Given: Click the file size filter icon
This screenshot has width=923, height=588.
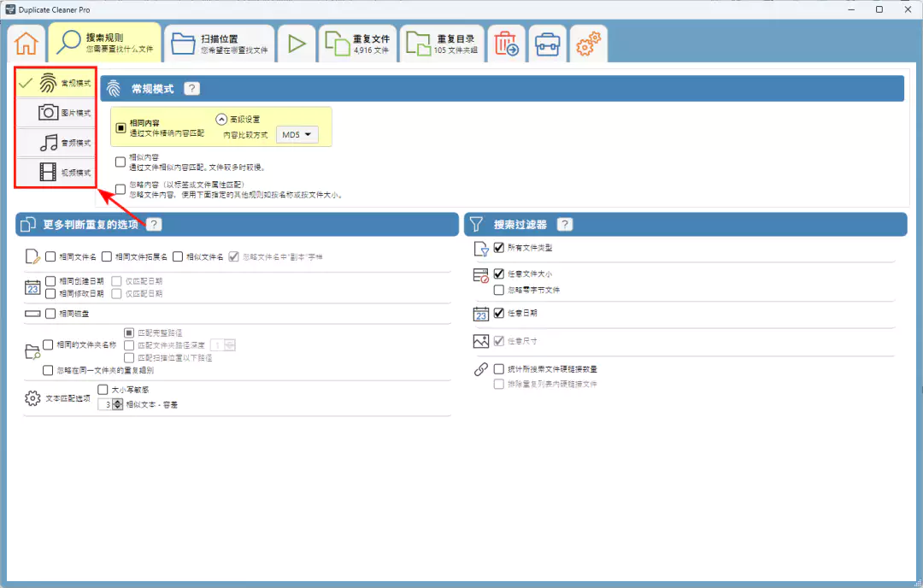Looking at the screenshot, I should [x=481, y=275].
